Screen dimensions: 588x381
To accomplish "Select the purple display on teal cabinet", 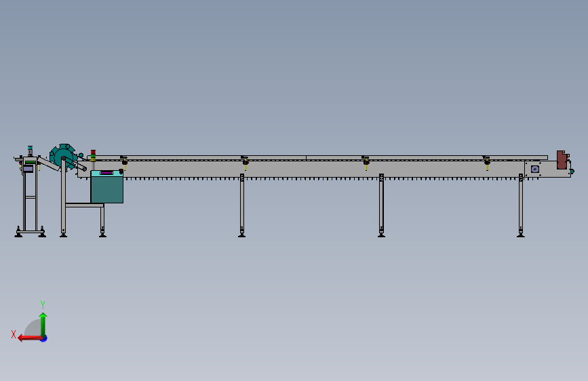I will click(106, 172).
